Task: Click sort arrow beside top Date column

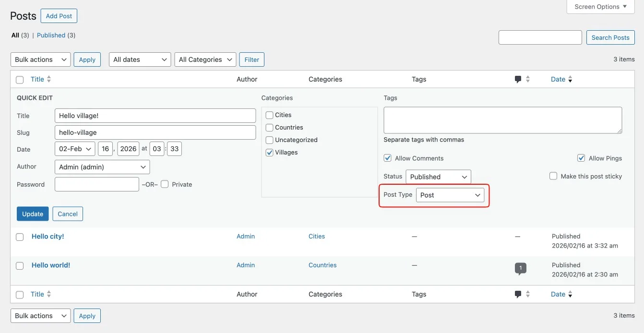Action: pyautogui.click(x=570, y=80)
